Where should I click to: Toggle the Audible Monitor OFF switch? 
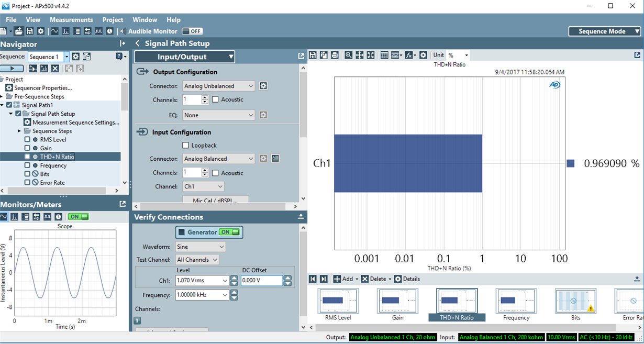[192, 31]
